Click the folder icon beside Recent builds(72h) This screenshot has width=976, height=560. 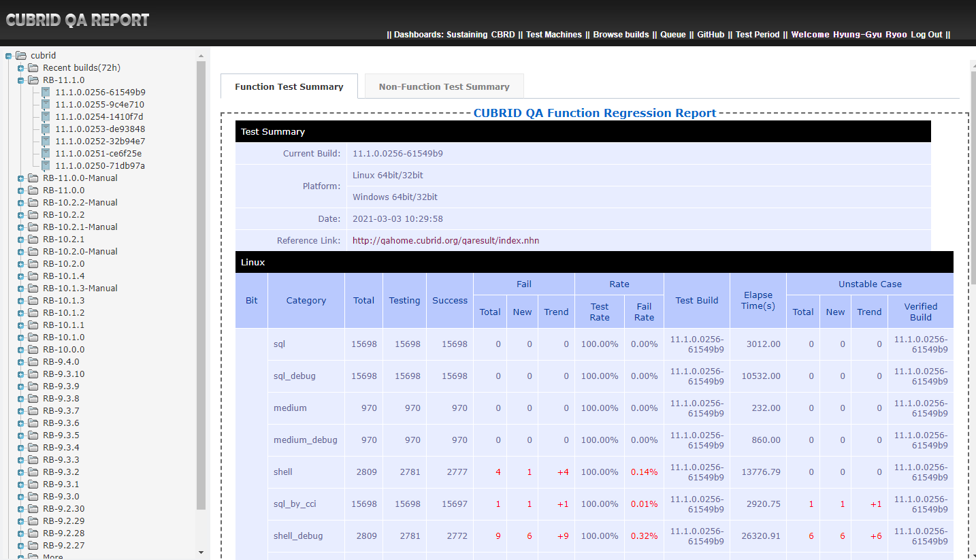(x=33, y=68)
